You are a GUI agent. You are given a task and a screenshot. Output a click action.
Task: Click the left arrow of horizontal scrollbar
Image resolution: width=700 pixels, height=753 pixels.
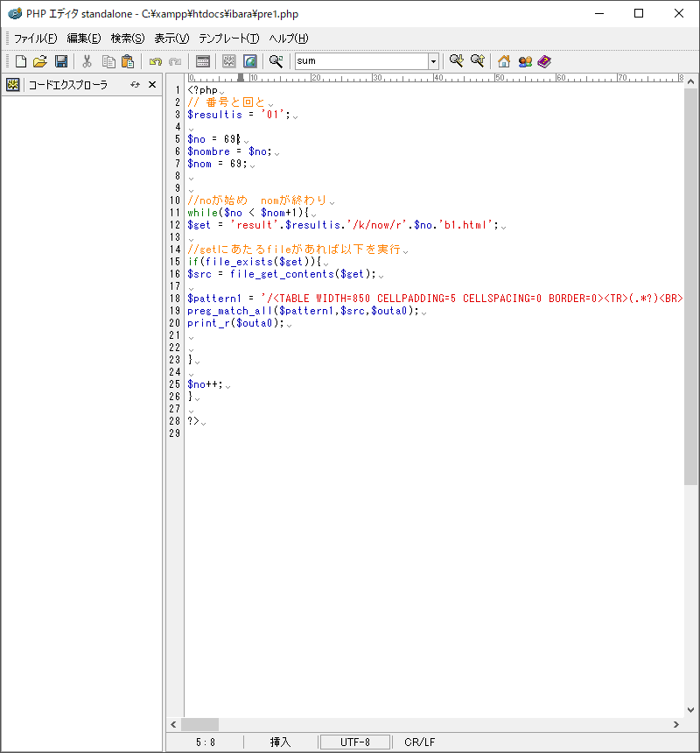tap(173, 724)
